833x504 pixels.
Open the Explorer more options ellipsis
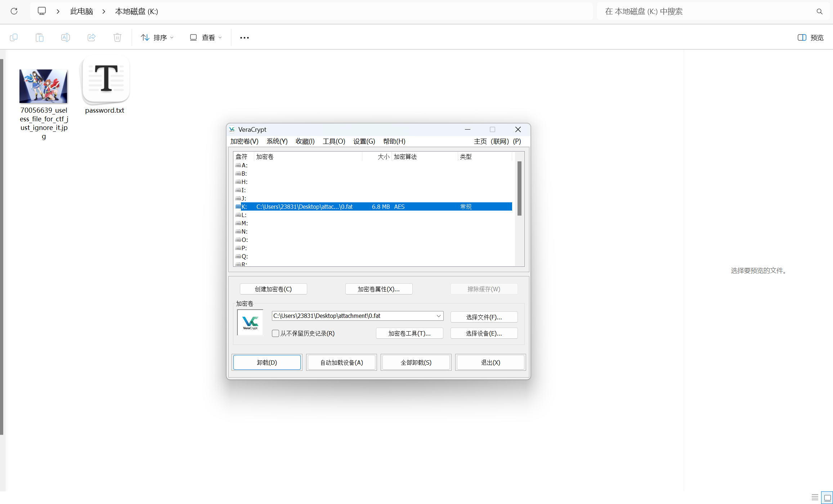click(245, 37)
